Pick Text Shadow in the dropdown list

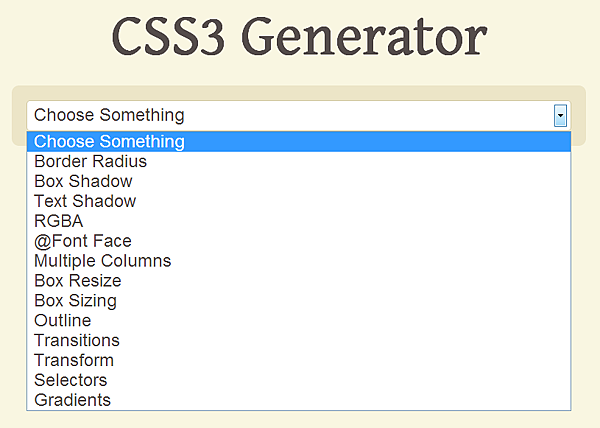click(x=85, y=201)
